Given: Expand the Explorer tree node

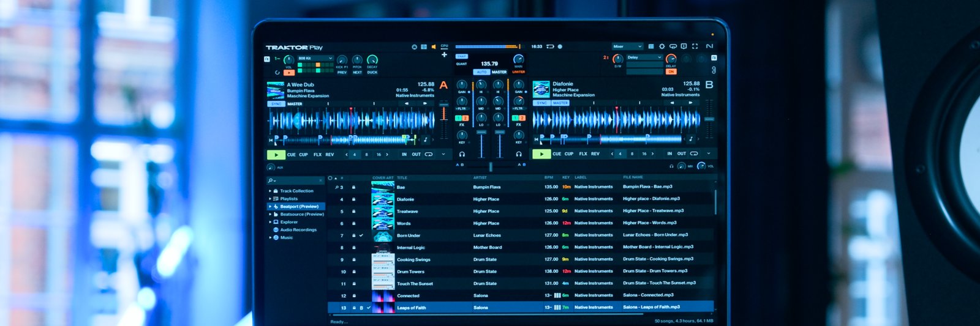Looking at the screenshot, I should pyautogui.click(x=270, y=222).
